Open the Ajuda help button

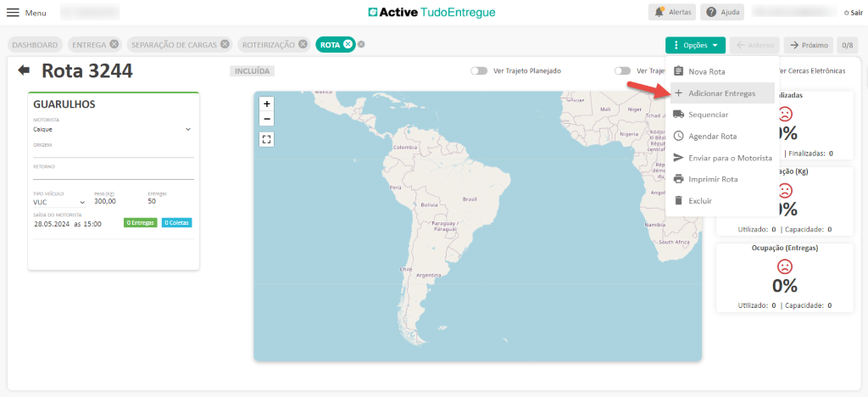(722, 12)
